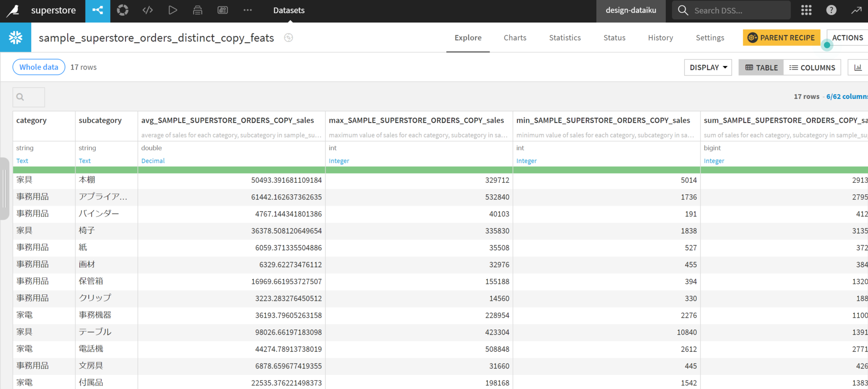
Task: Open the Flow view icon
Action: pos(98,10)
